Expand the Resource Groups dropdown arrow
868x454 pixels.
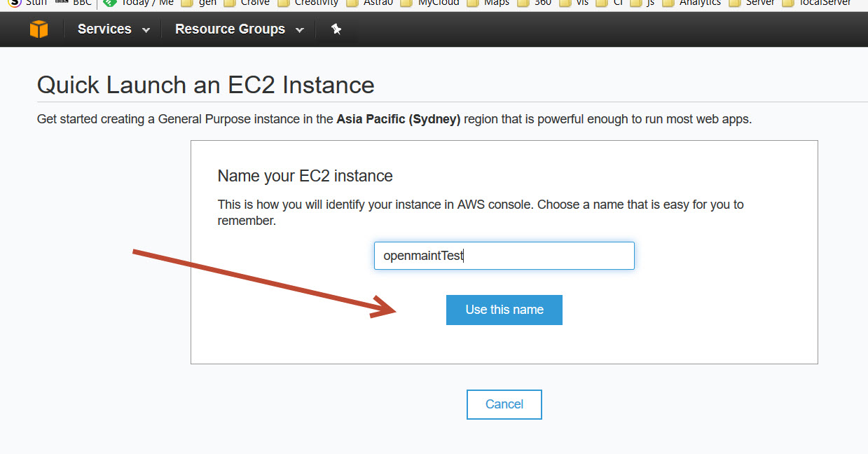coord(300,30)
